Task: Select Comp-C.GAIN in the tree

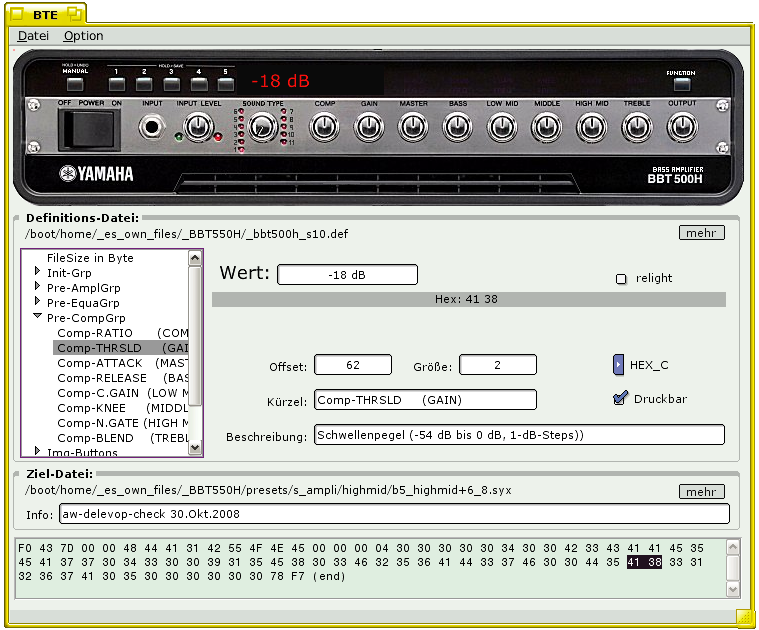Action: [122, 393]
